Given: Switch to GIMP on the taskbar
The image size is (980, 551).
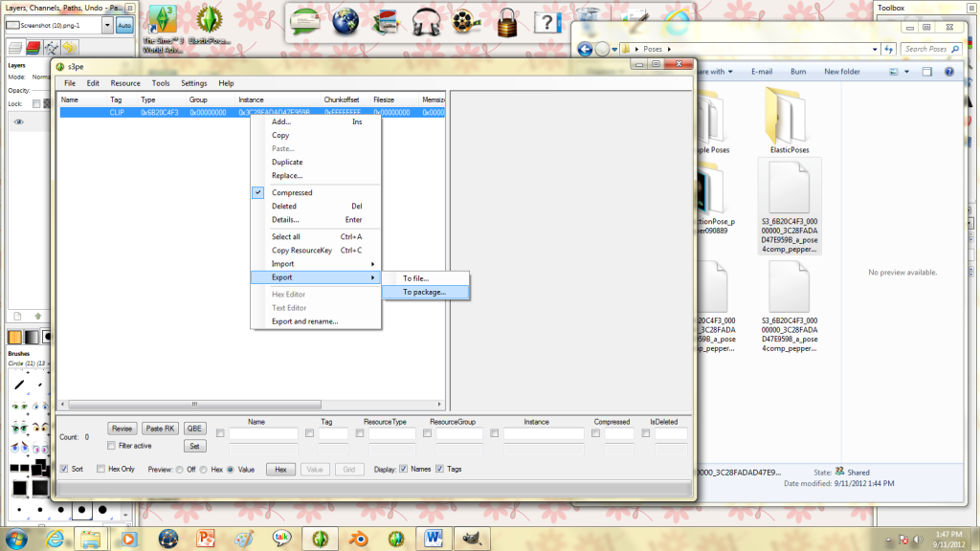Looking at the screenshot, I should [472, 539].
